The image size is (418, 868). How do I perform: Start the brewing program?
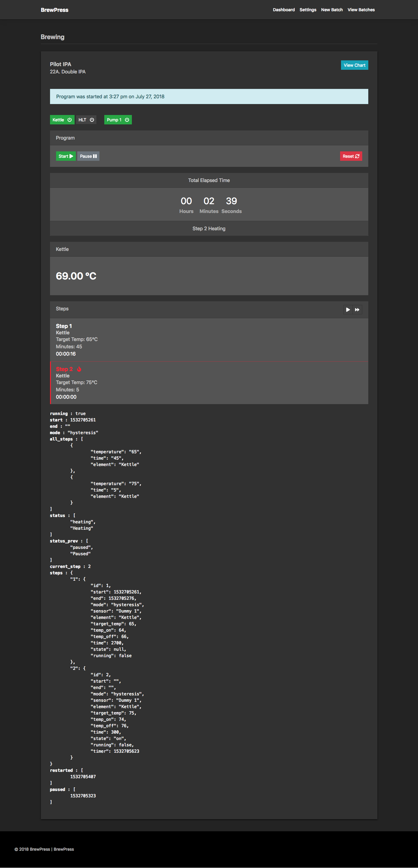pyautogui.click(x=66, y=156)
